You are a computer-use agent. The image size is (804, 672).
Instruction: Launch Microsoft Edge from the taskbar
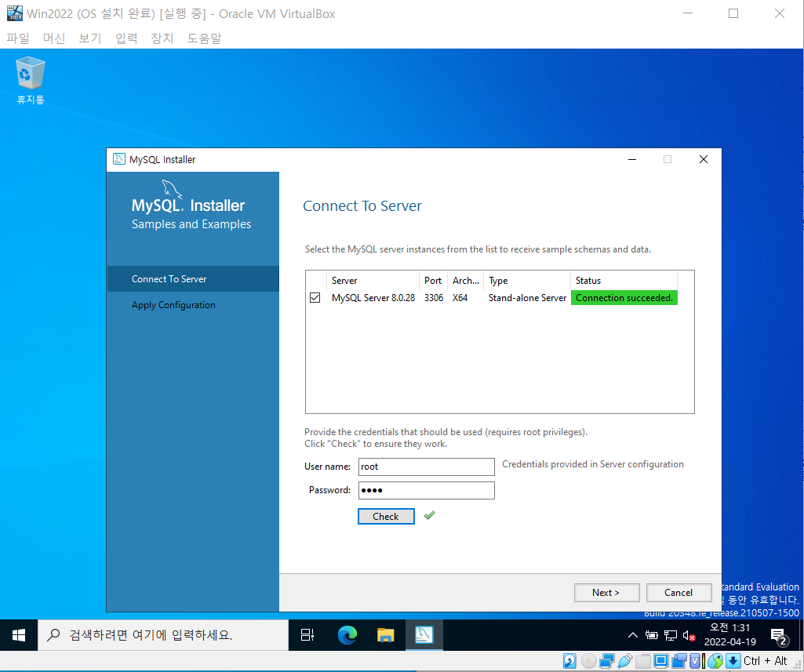347,636
